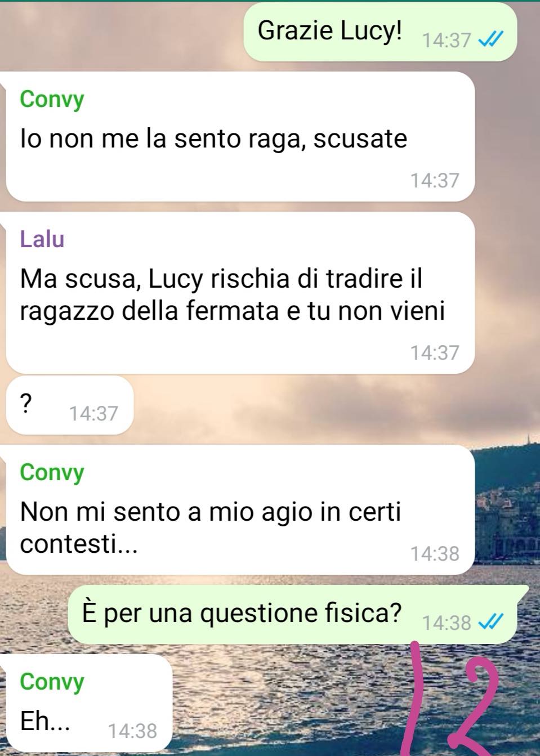Tap the 14:38 timestamp on 'Eh...' message

tap(132, 731)
